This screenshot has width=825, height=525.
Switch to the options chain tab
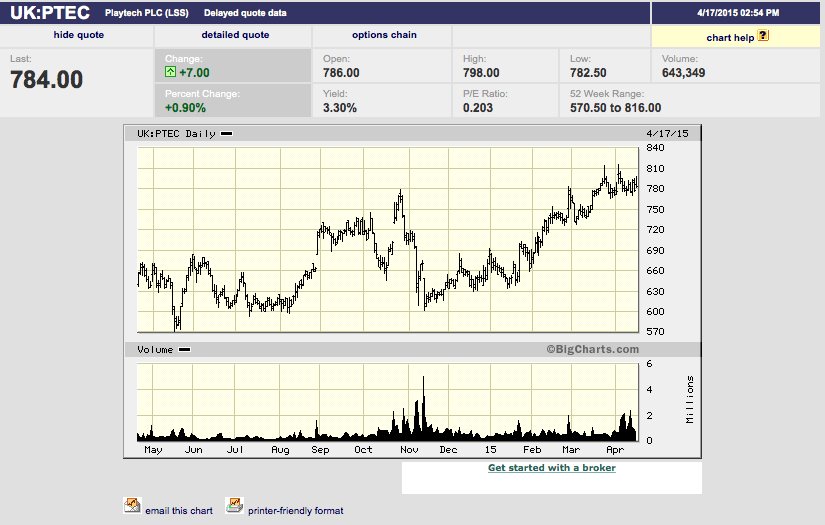pyautogui.click(x=384, y=35)
